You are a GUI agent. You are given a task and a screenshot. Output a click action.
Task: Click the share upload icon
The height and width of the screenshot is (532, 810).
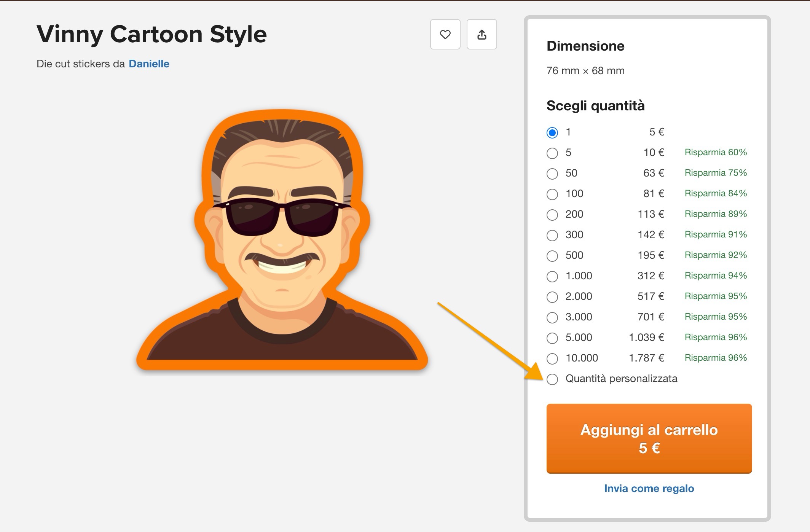click(482, 35)
